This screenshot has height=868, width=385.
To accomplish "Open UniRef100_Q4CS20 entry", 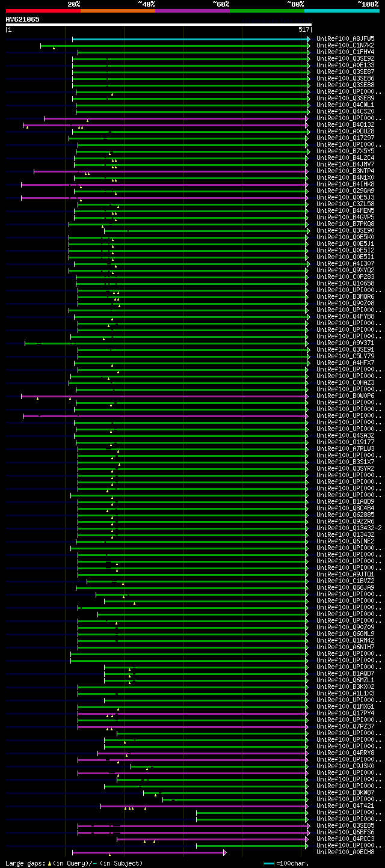I will (345, 111).
